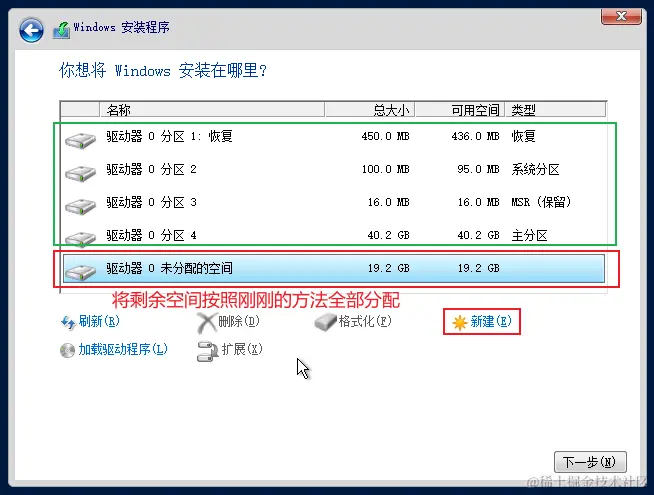654x495 pixels.
Task: Click the 系统分区 type cell
Action: pos(536,169)
